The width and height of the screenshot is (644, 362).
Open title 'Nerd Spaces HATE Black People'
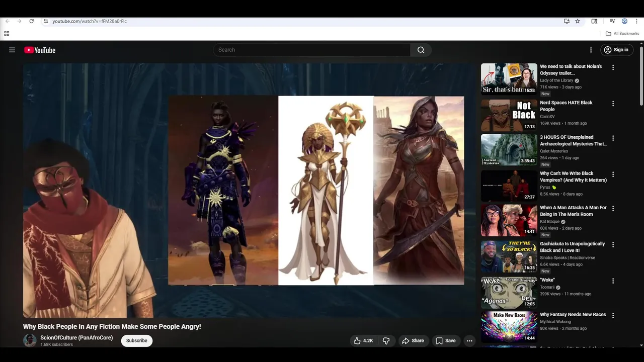pos(566,106)
